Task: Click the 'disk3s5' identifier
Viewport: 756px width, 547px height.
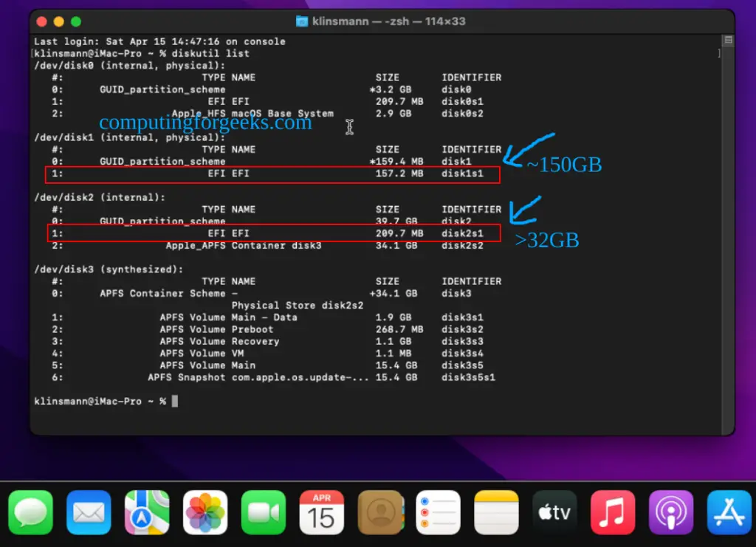Action: pos(462,365)
